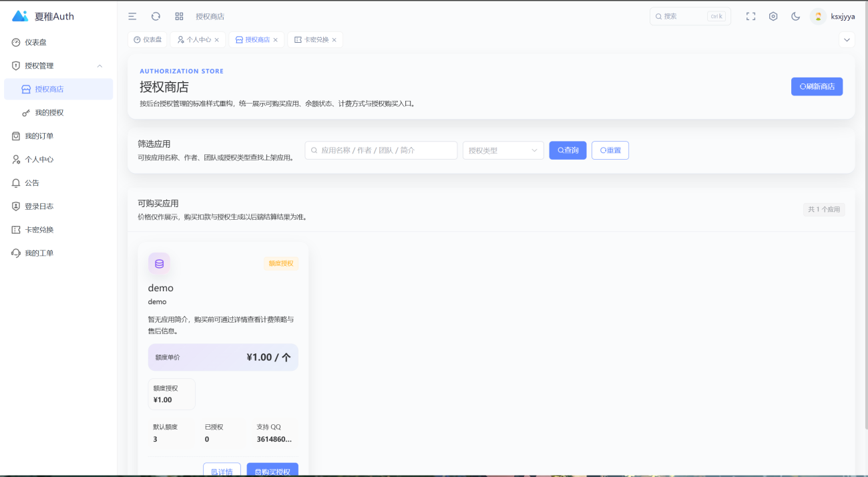Open 公告 in the sidebar
Image resolution: width=868 pixels, height=477 pixels.
59,183
